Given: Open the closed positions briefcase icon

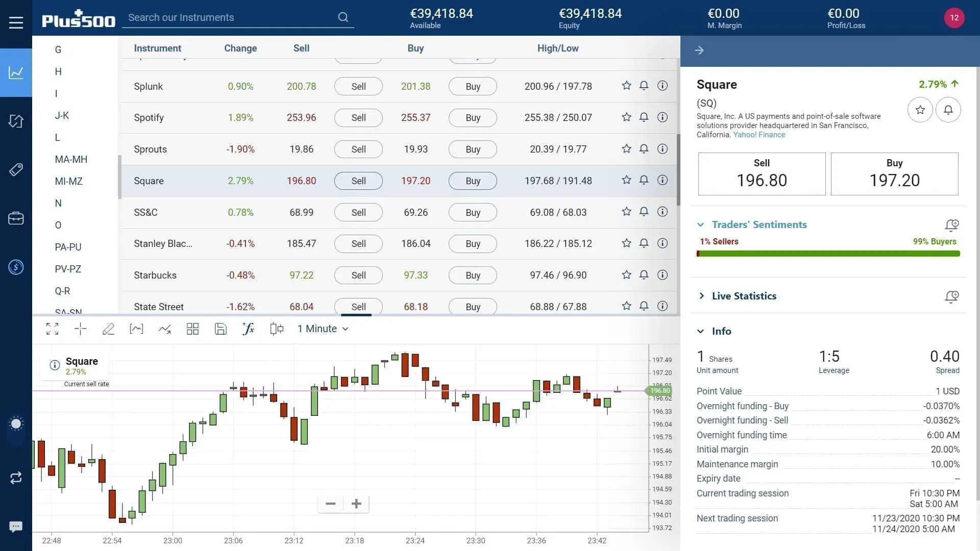Looking at the screenshot, I should [x=16, y=218].
